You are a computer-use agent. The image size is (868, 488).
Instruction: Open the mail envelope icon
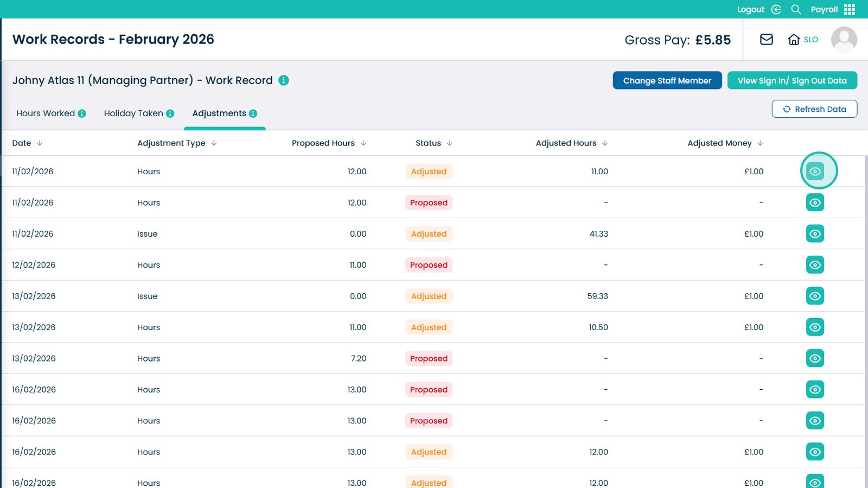tap(766, 40)
